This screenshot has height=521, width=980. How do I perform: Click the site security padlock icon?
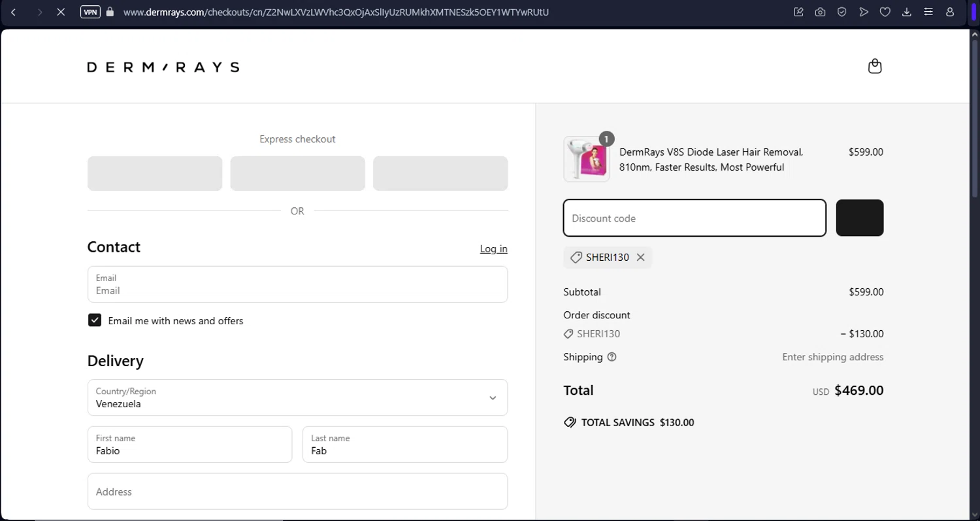tap(110, 12)
